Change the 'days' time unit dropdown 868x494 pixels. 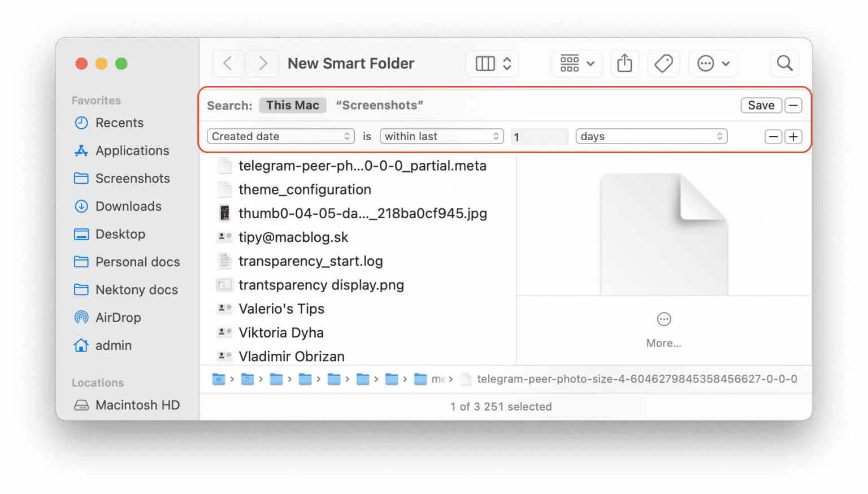click(x=651, y=136)
